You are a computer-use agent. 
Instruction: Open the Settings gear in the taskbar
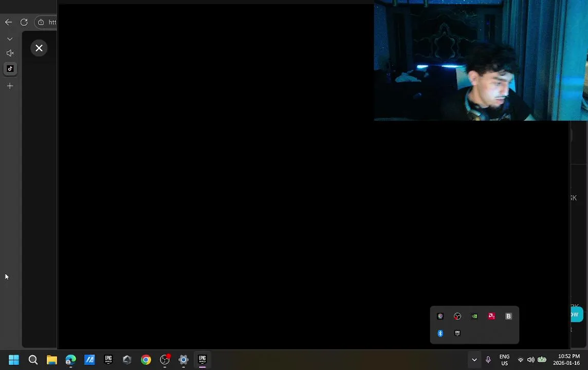183,360
